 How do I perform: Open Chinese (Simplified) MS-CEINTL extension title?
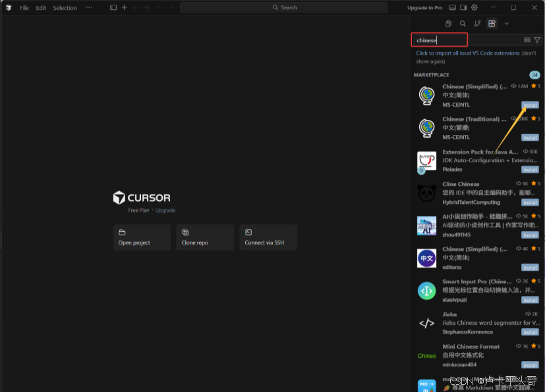(x=474, y=86)
